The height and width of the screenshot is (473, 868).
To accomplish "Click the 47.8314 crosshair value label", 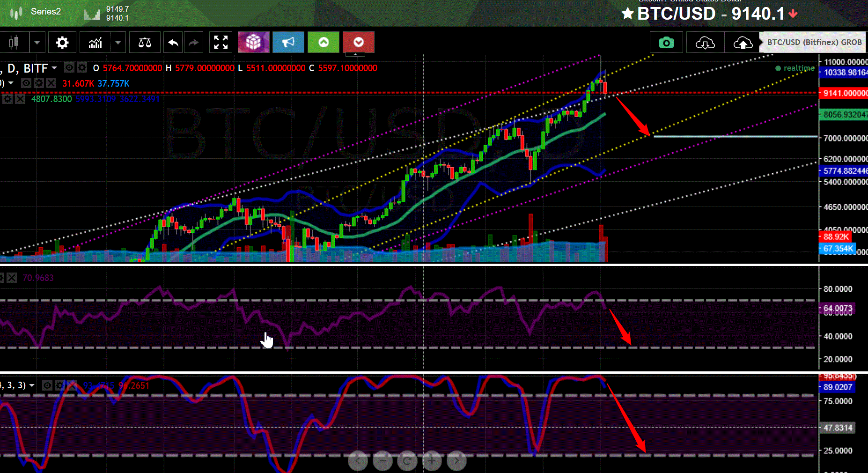I will 837,428.
